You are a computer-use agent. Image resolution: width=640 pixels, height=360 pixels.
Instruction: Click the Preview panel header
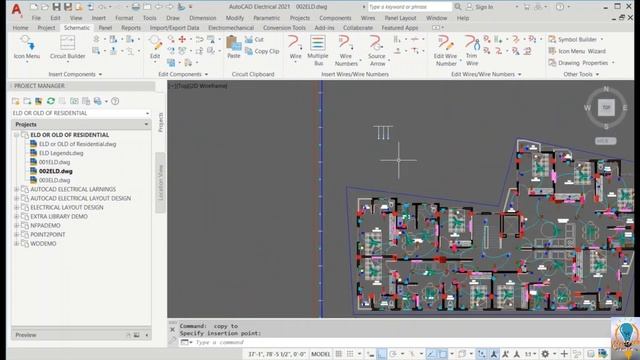tap(81, 335)
